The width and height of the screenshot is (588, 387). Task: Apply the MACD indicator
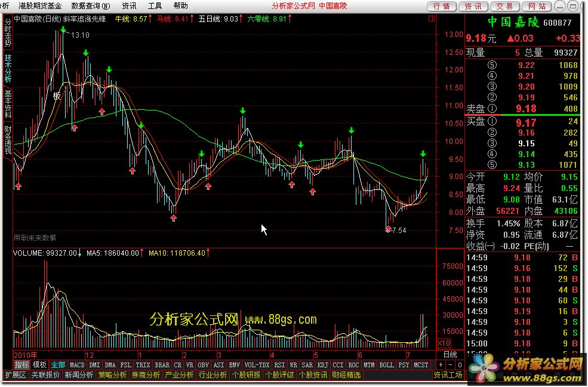click(x=77, y=365)
